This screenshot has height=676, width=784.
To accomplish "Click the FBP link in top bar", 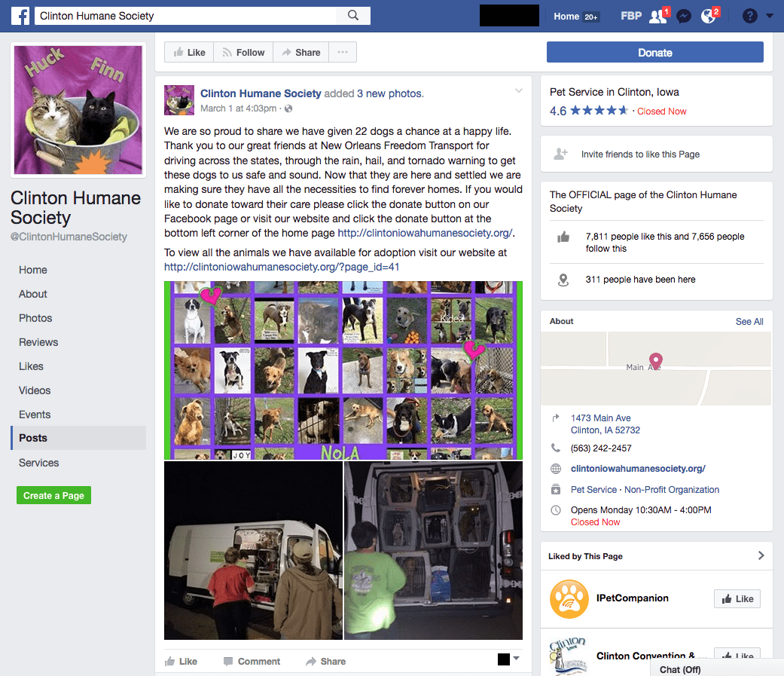I will click(x=631, y=16).
